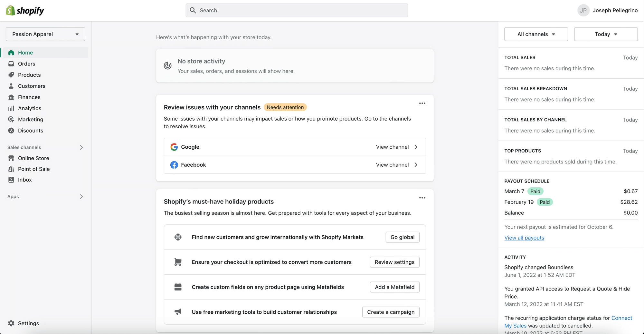Click the Create a campaign button

point(391,312)
